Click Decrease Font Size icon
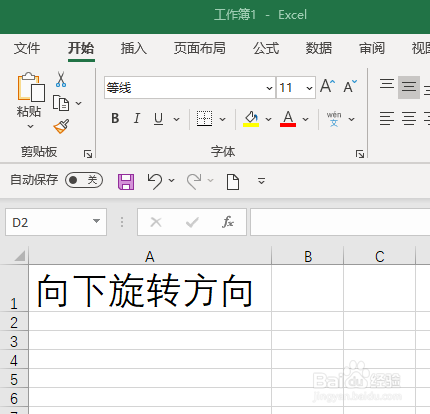 (350, 87)
